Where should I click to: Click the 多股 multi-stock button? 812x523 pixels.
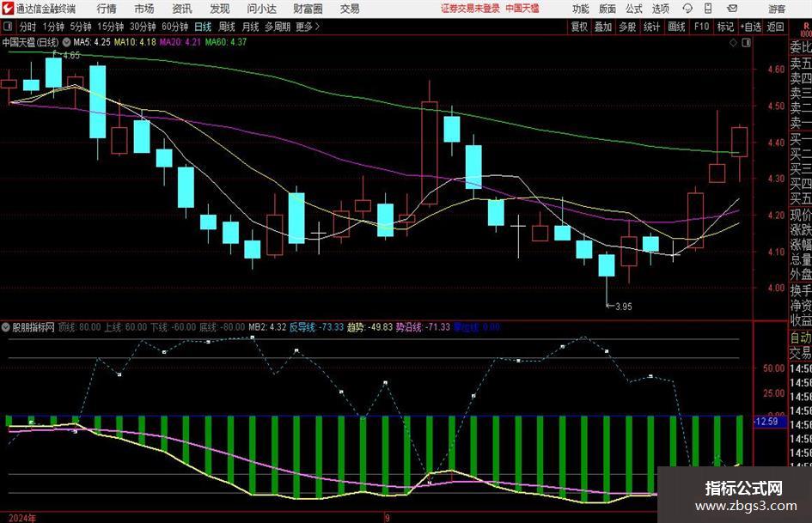tap(627, 27)
